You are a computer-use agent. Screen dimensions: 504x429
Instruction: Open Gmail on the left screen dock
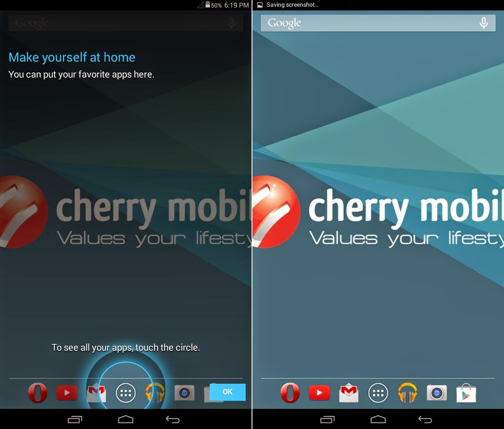coord(96,393)
